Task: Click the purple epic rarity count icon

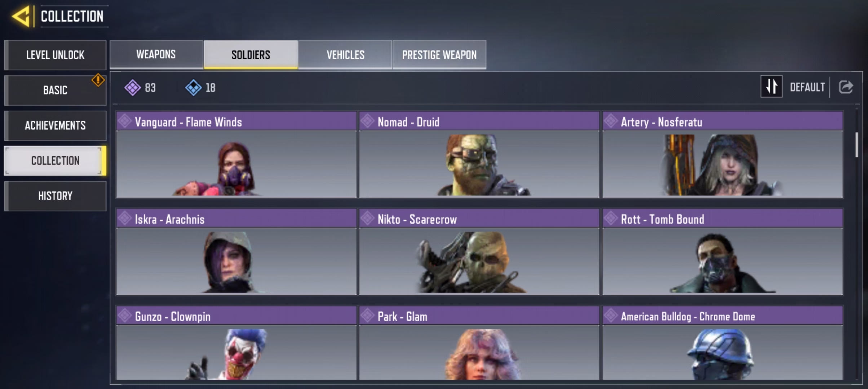Action: point(132,88)
